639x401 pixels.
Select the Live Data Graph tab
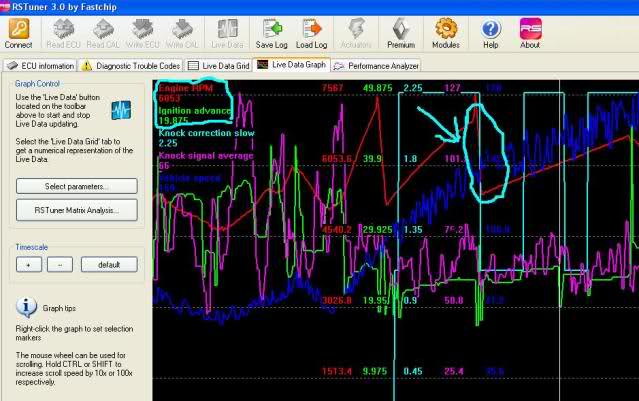click(291, 65)
